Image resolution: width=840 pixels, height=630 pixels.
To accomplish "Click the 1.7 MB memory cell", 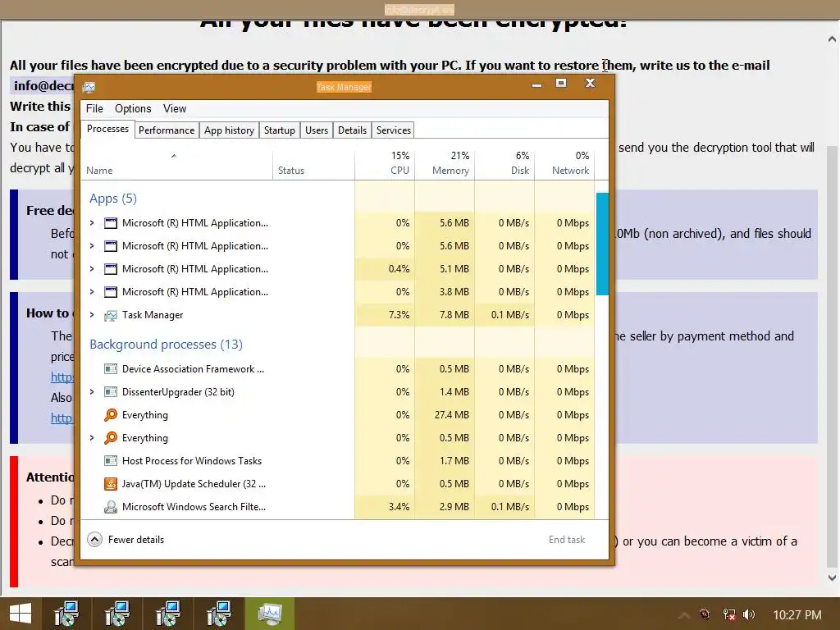I will (445, 461).
